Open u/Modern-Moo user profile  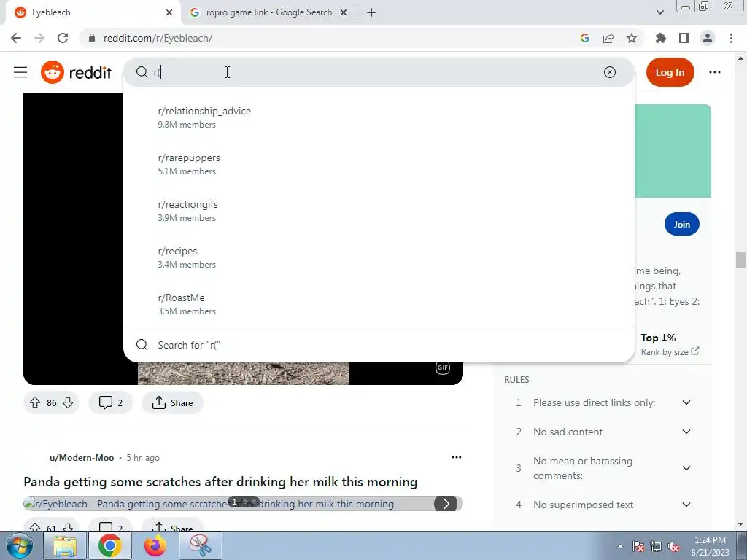pos(82,458)
